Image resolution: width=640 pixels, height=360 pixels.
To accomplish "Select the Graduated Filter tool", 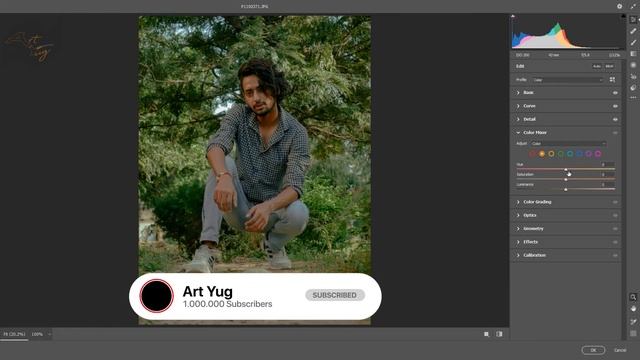I will pos(633,53).
